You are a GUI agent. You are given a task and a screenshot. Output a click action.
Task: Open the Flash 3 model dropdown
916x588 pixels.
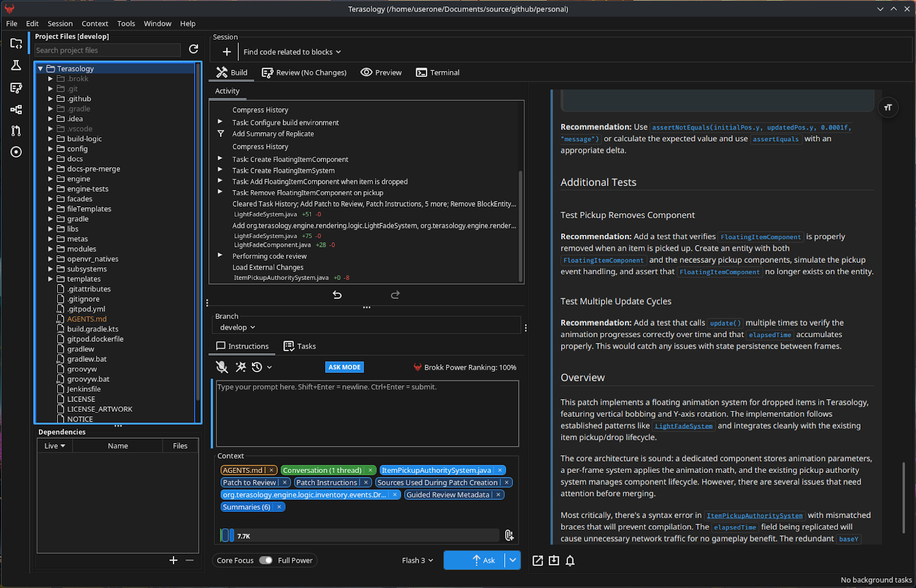(x=417, y=561)
